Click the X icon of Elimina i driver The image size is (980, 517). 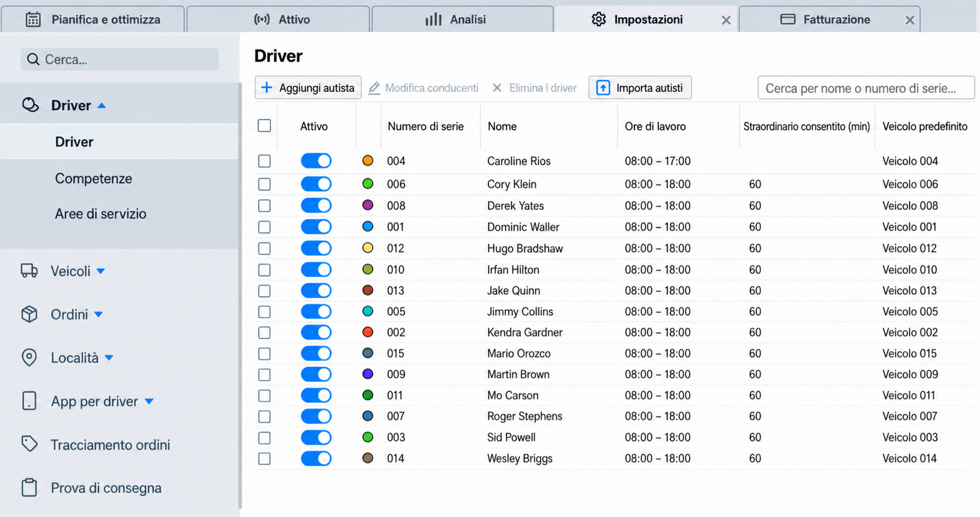(x=497, y=88)
